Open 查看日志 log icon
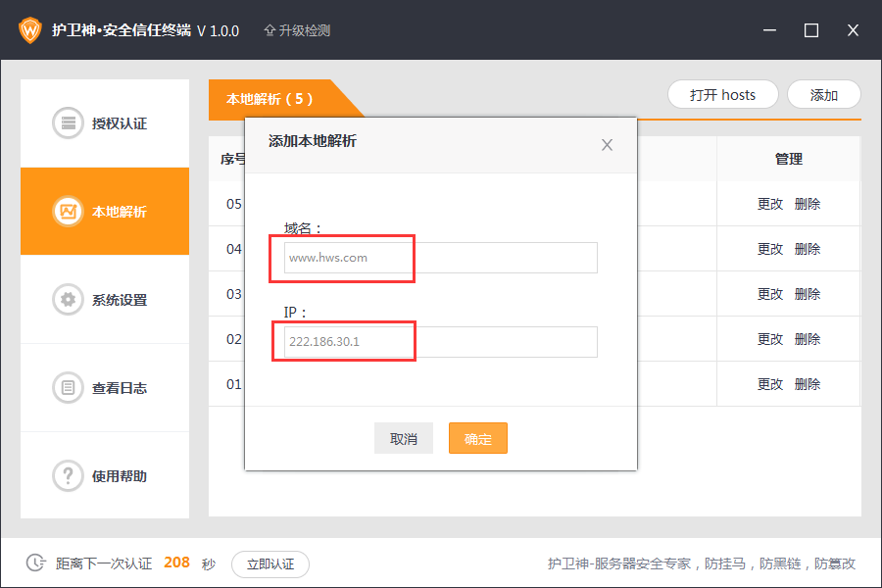 click(68, 388)
